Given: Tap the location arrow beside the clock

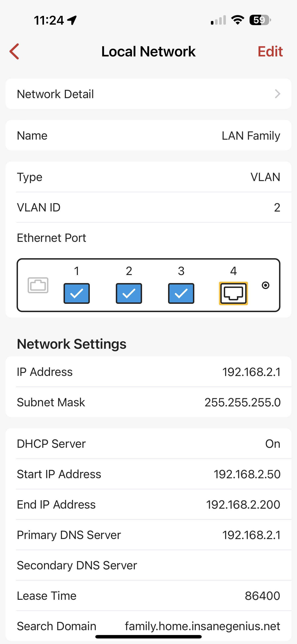Looking at the screenshot, I should (72, 20).
